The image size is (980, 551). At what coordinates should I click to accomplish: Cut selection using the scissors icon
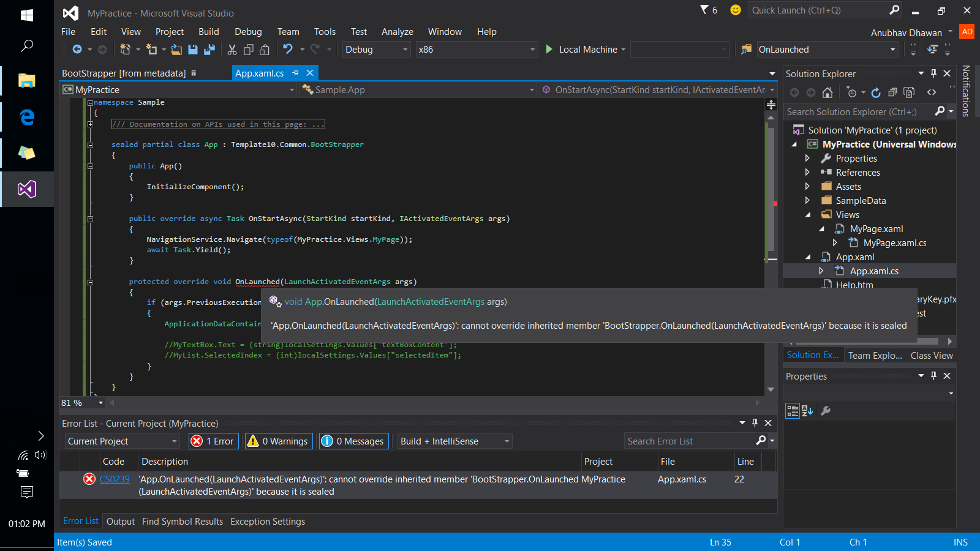click(x=232, y=50)
